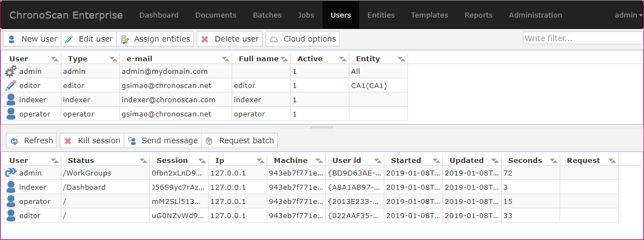Open filter dropdown on Type column
The width and height of the screenshot is (644, 240).
(x=113, y=59)
